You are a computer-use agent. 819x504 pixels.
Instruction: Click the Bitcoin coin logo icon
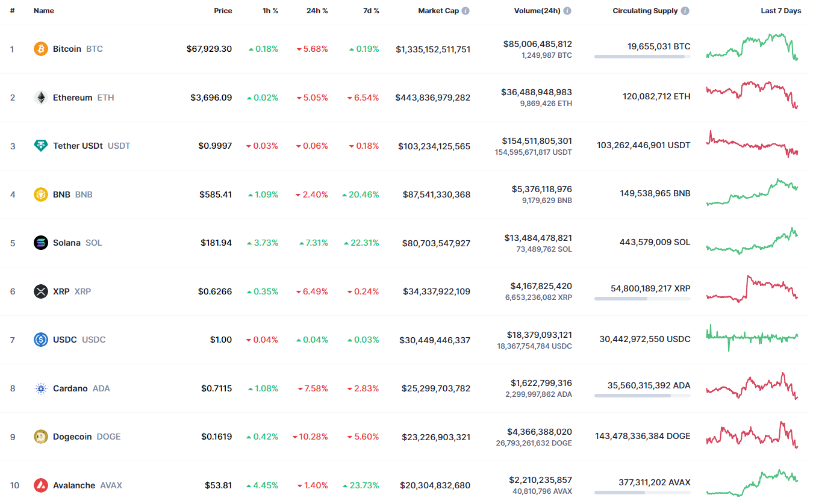pos(41,49)
